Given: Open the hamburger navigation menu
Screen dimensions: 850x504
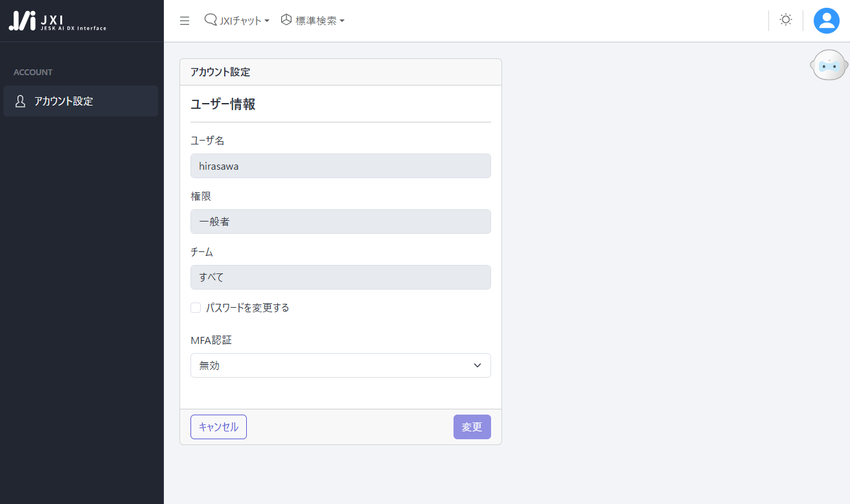Looking at the screenshot, I should [x=185, y=20].
